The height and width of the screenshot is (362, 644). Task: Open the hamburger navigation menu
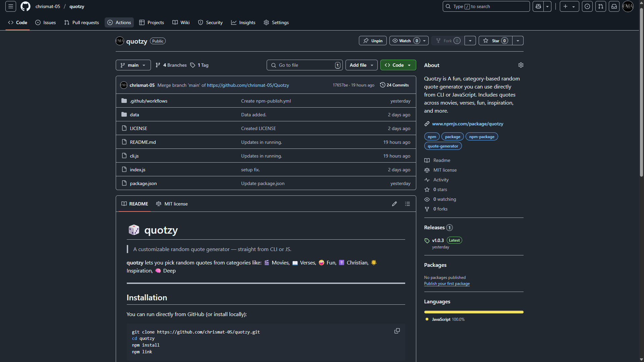pyautogui.click(x=11, y=6)
